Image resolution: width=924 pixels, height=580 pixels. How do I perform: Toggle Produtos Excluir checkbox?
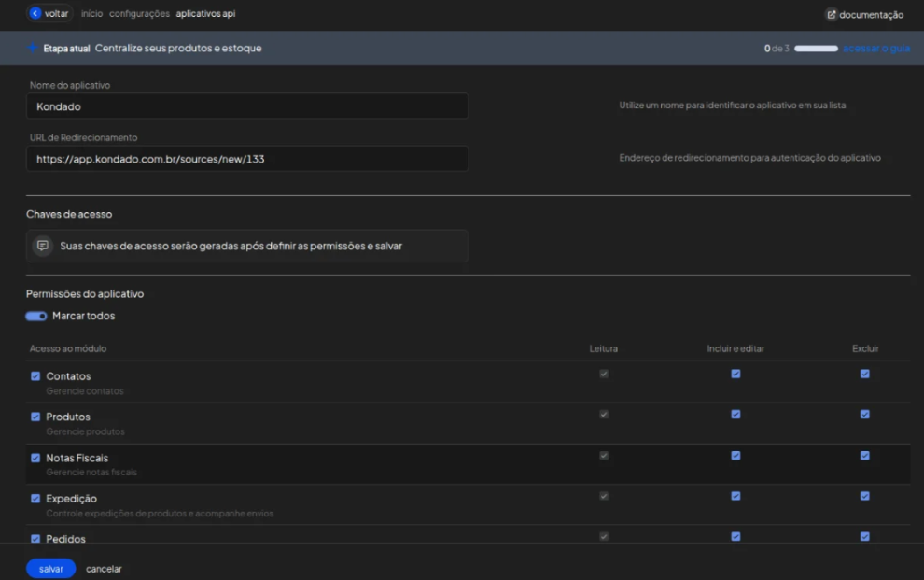pos(864,415)
